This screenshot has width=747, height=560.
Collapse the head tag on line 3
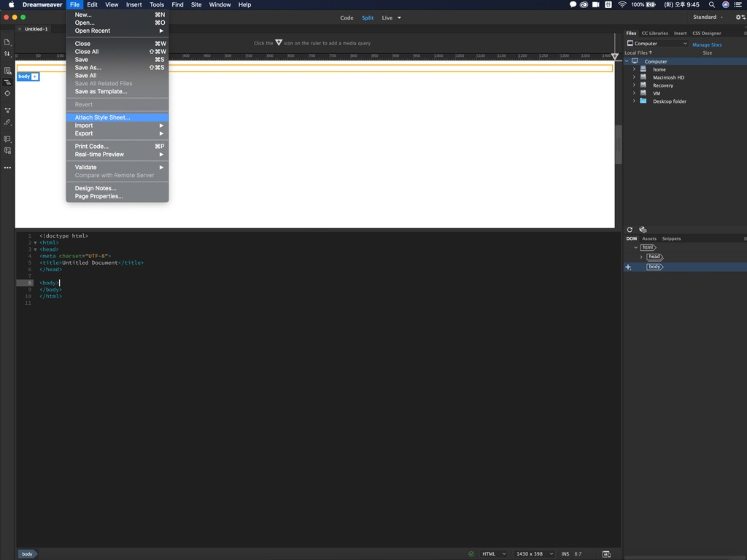pos(35,249)
